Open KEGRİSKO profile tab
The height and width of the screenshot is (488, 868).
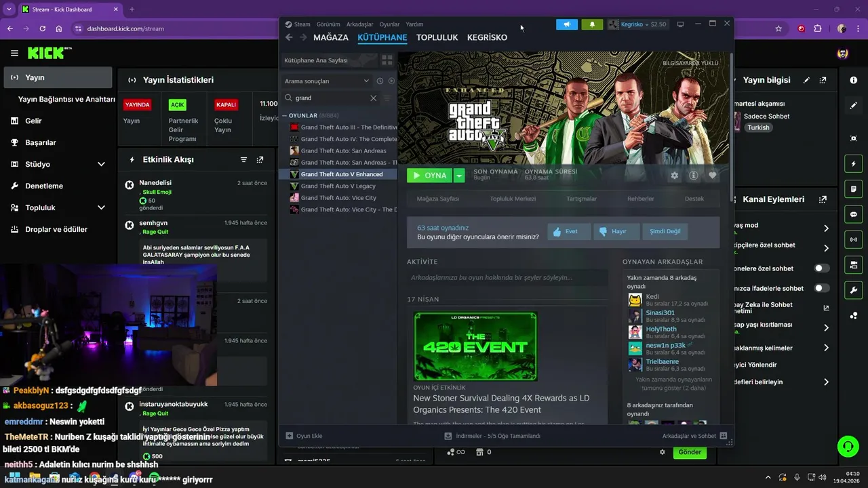[x=487, y=37]
